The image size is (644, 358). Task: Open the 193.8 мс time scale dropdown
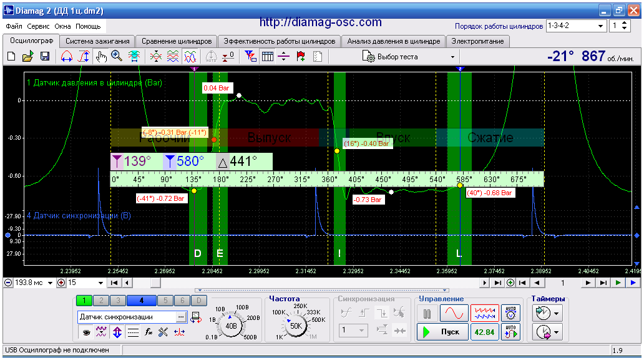(x=50, y=283)
